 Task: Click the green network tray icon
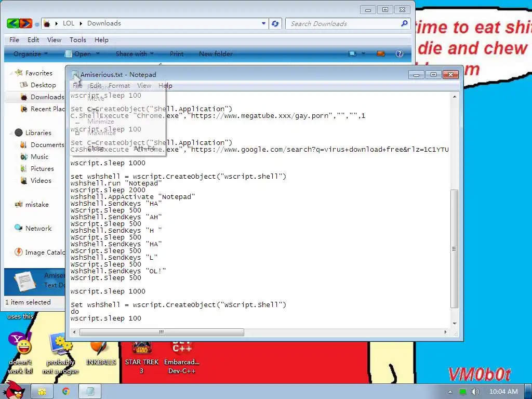[x=463, y=392]
